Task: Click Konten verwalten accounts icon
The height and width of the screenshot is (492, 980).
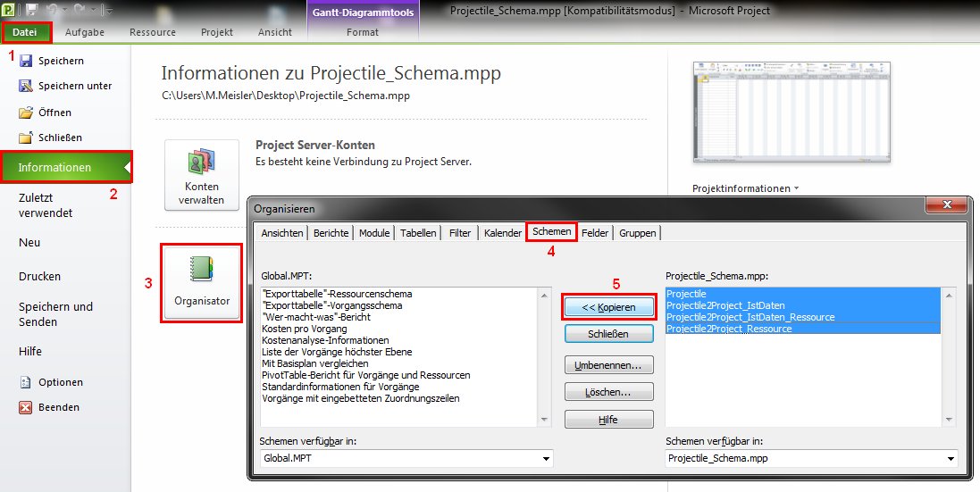Action: (x=201, y=163)
